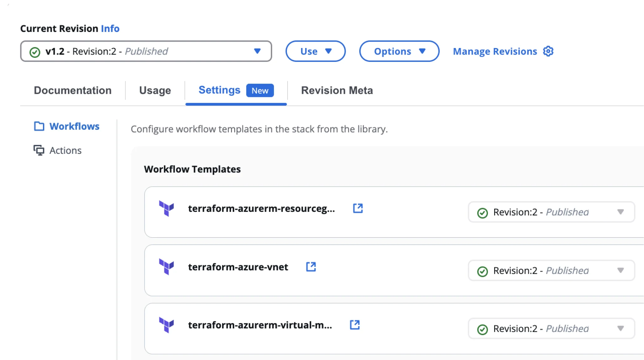
Task: Click green check icon in current revision selector
Action: point(35,52)
